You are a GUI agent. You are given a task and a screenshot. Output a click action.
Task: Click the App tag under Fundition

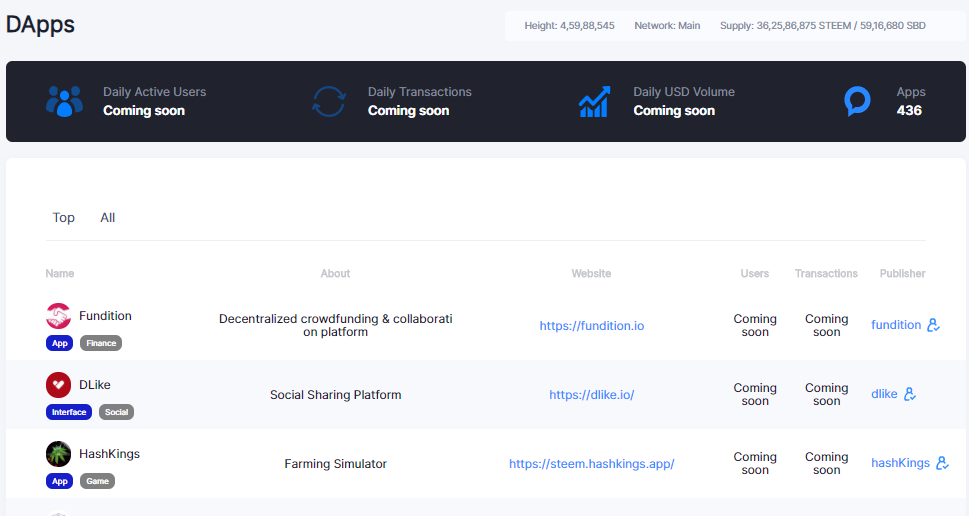59,343
